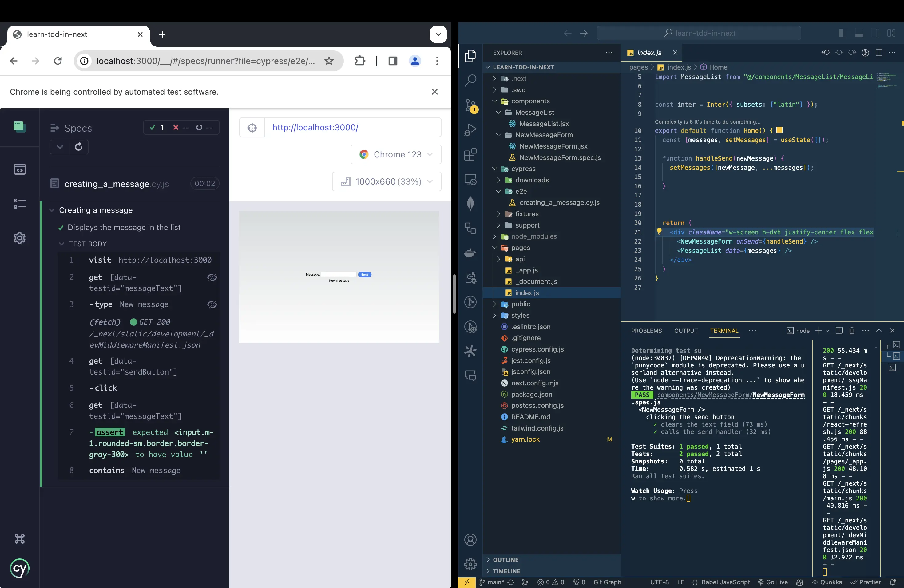Click Prettier in the status bar

[865, 582]
